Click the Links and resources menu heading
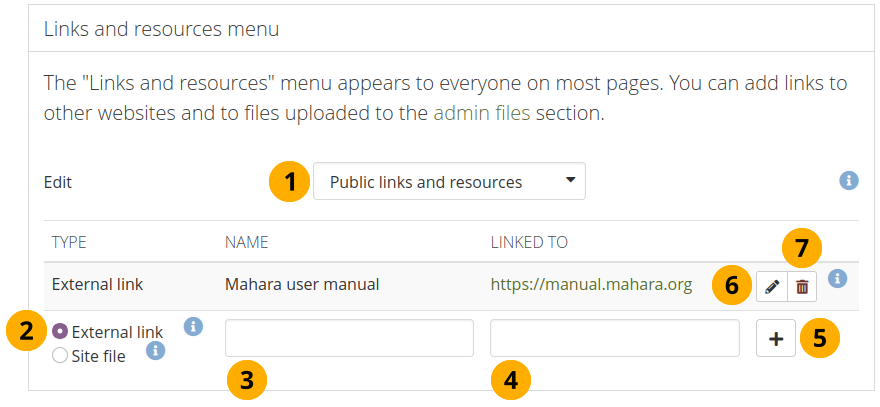Viewport: 880px width, 407px height. coord(161,29)
